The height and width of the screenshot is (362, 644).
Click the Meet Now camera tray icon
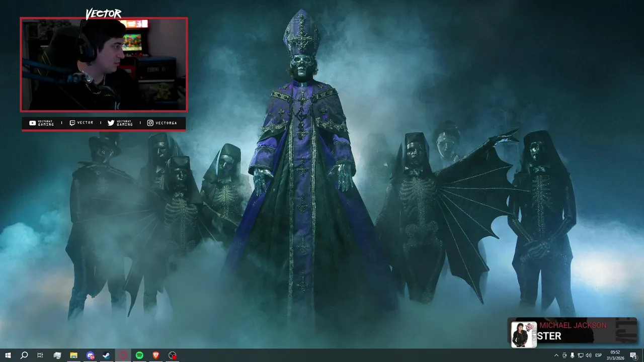point(565,355)
